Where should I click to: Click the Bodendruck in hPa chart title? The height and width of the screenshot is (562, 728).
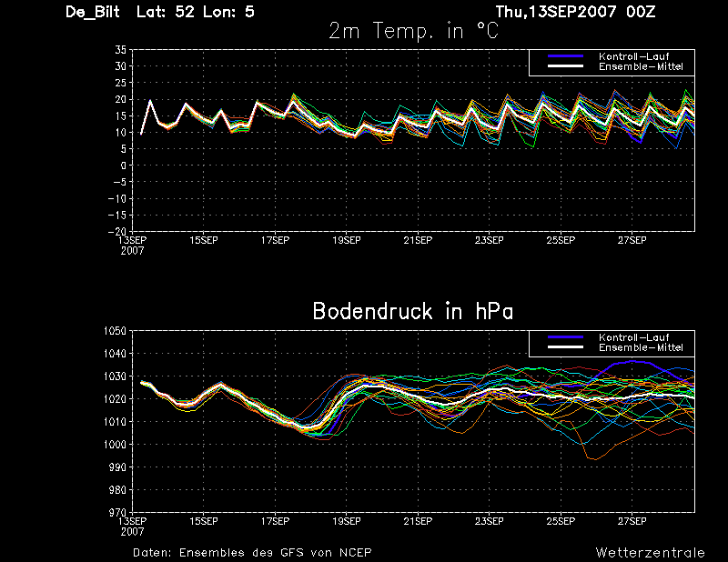pos(413,311)
